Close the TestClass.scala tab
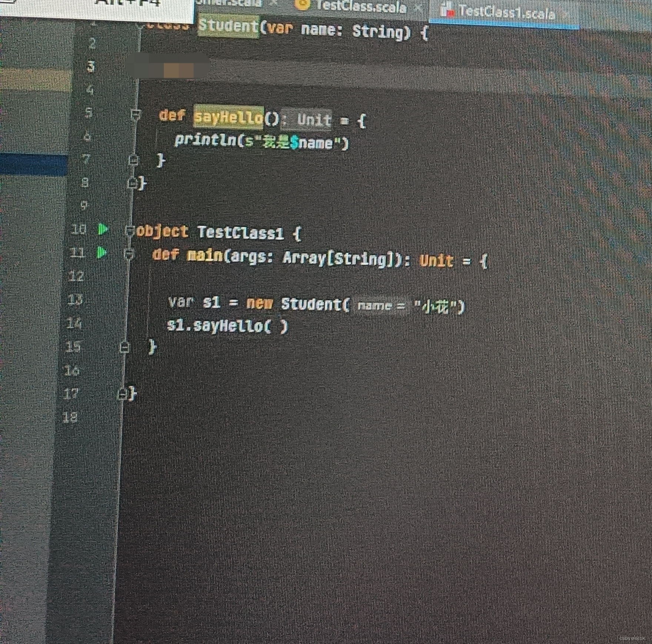 pyautogui.click(x=418, y=7)
